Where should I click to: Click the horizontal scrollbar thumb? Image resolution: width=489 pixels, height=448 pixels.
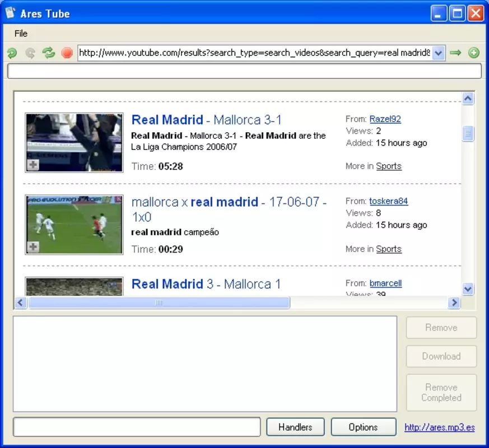tap(159, 302)
